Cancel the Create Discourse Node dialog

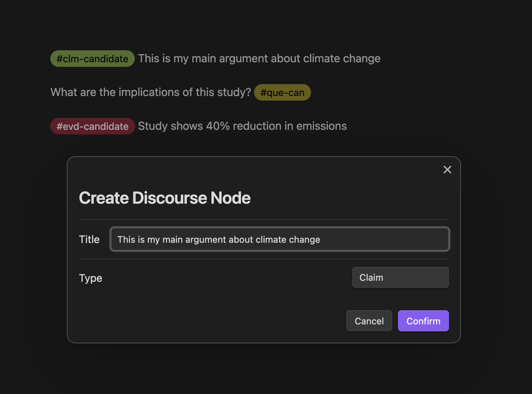pos(369,321)
